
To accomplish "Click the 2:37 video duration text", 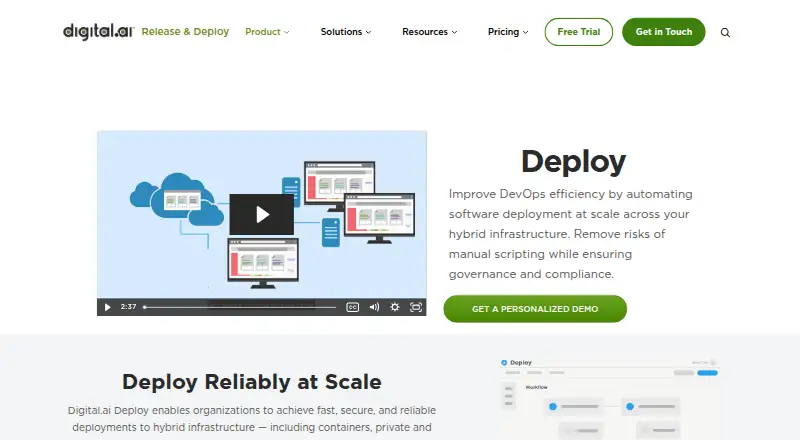I will coord(128,307).
